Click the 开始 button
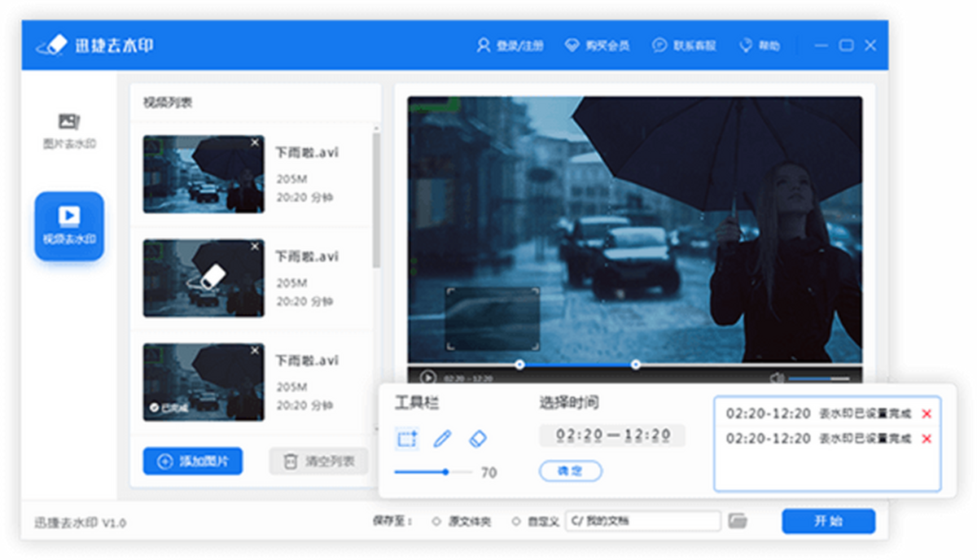 pos(828,521)
